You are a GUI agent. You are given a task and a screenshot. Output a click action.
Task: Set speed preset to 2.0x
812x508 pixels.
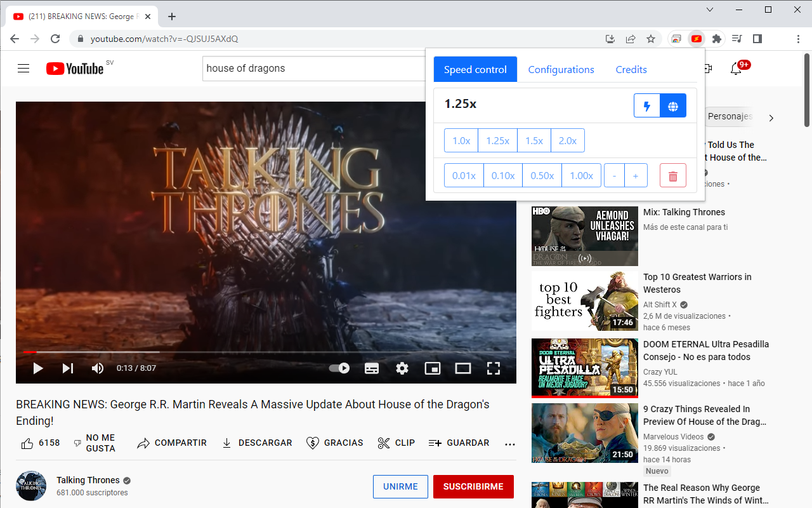pos(568,140)
